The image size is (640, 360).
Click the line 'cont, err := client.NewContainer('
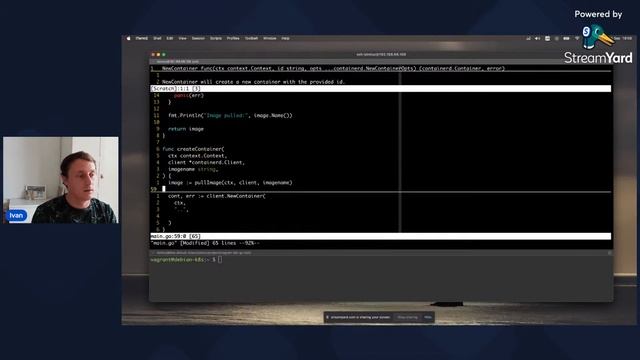[x=217, y=196]
